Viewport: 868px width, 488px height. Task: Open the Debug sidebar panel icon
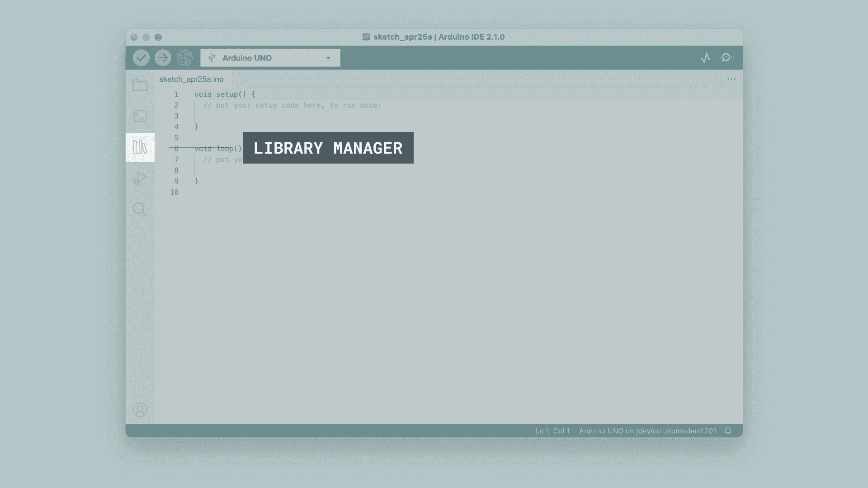[140, 178]
